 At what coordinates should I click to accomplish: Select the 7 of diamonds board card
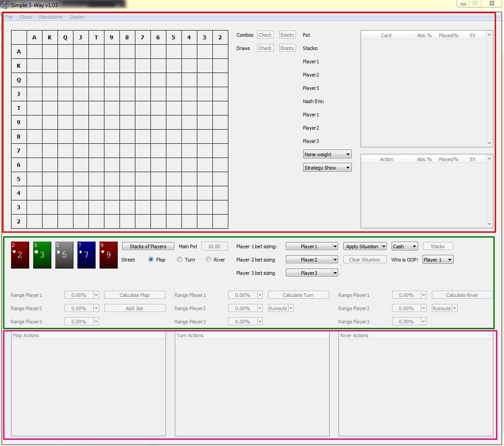tap(86, 255)
